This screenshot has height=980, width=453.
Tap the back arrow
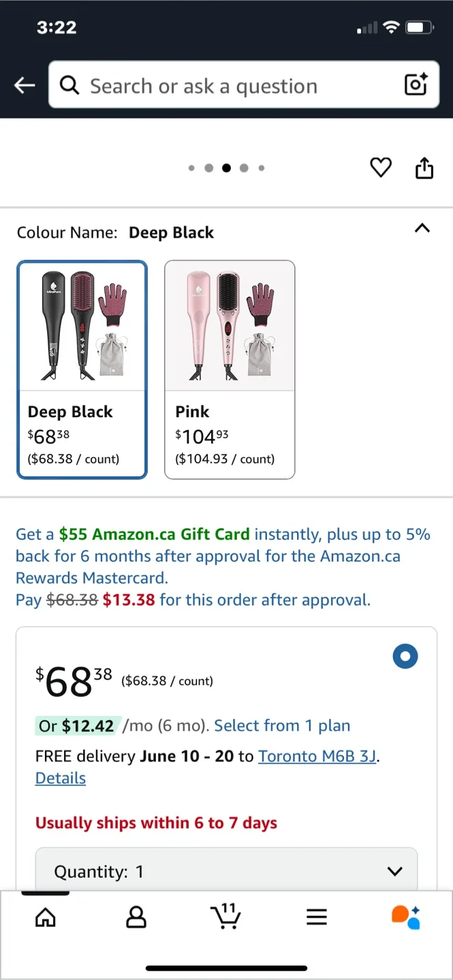pyautogui.click(x=25, y=85)
